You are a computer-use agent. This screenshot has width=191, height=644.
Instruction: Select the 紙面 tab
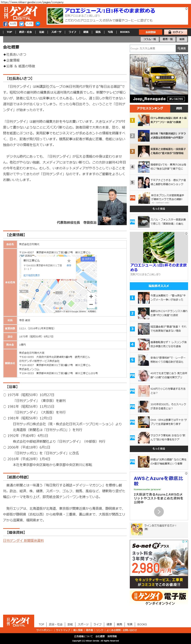182,39
